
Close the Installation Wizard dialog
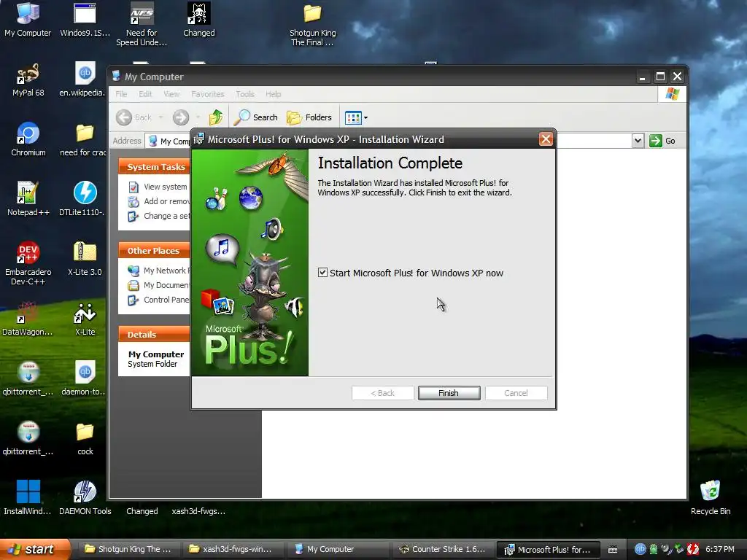pyautogui.click(x=546, y=139)
